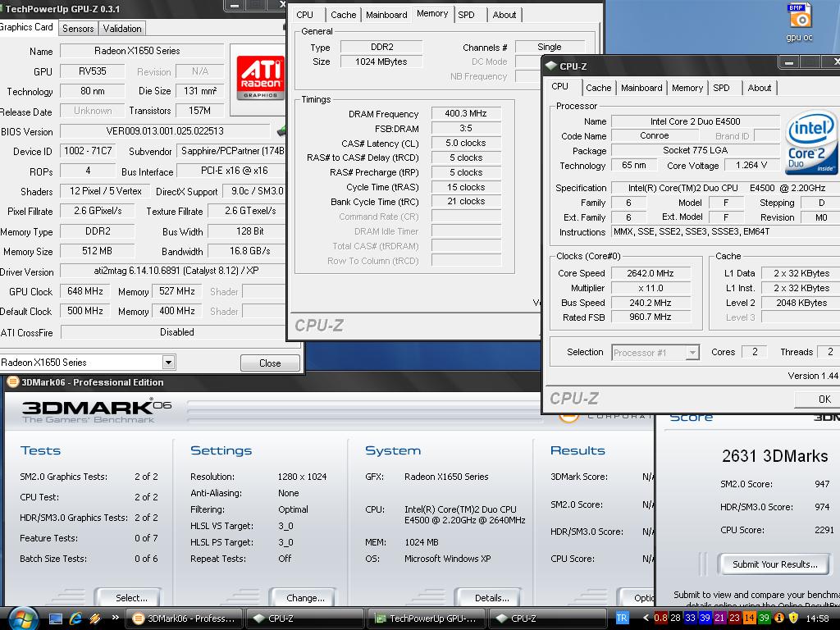Image resolution: width=840 pixels, height=630 pixels.
Task: Switch to 3DMark06 taskbar button
Action: coord(184,619)
